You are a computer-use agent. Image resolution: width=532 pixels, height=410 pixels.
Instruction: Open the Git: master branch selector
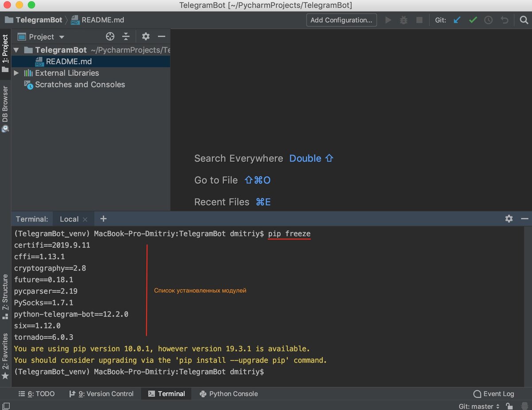(x=479, y=406)
